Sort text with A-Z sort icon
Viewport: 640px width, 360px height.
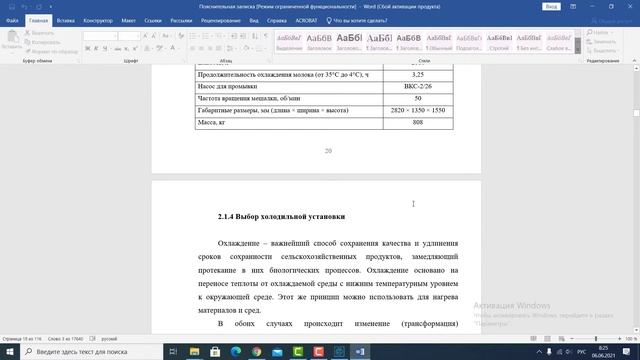(255, 36)
